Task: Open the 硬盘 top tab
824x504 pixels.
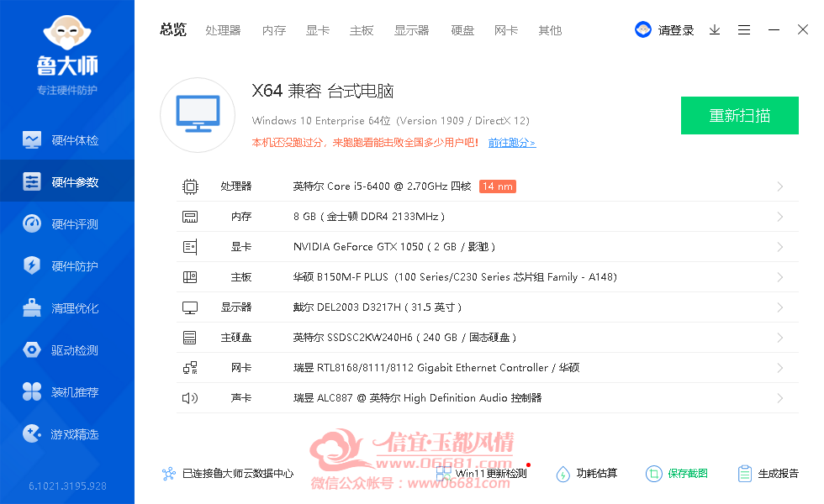Action: [462, 30]
